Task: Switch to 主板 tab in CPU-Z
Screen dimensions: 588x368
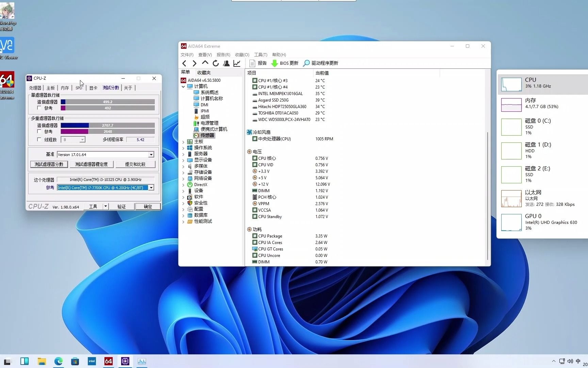Action: point(51,88)
